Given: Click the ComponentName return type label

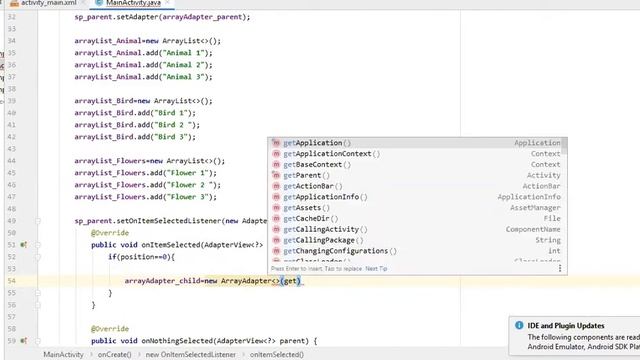Looking at the screenshot, I should pos(533,229).
